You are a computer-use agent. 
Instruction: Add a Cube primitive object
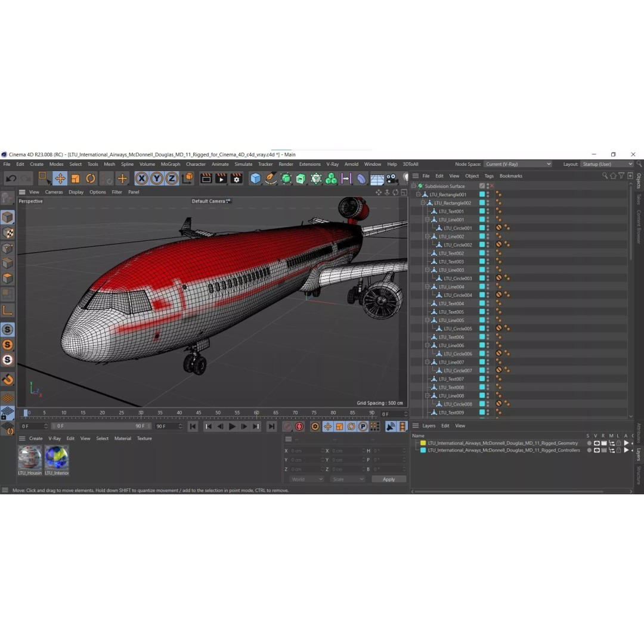(255, 178)
